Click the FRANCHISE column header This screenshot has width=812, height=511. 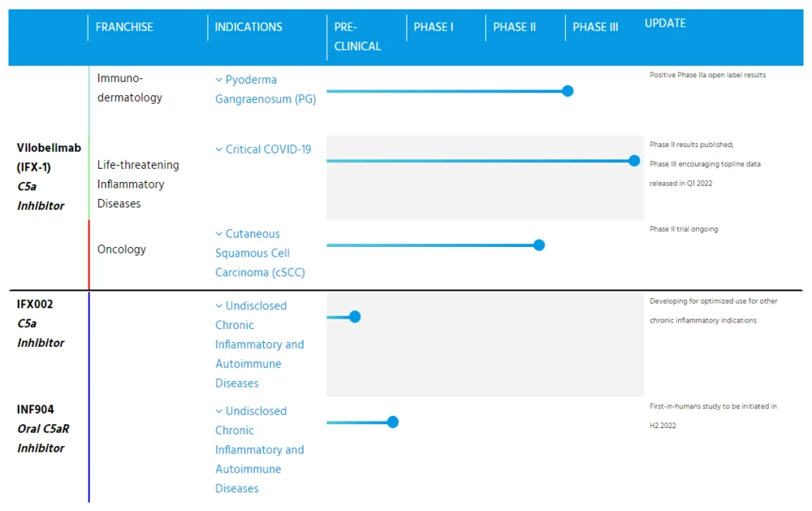[x=124, y=27]
